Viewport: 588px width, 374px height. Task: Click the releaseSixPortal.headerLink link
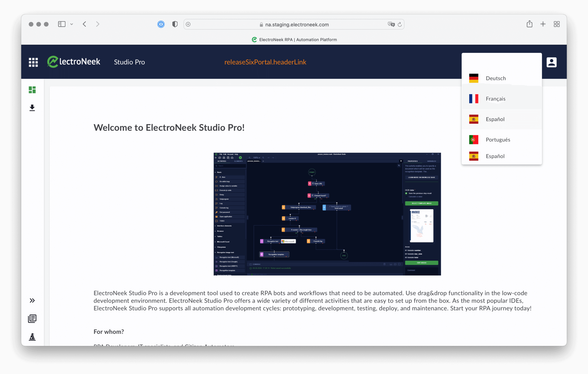click(x=265, y=62)
